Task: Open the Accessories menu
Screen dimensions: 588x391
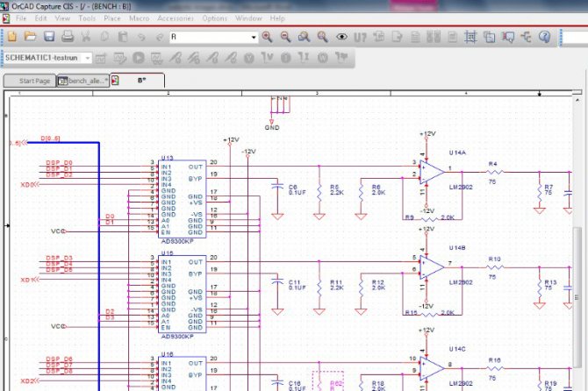Action: [x=176, y=18]
